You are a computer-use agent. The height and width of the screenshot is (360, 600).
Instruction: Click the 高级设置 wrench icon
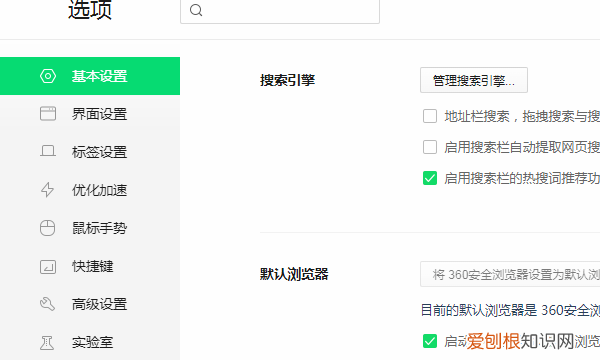pos(47,304)
